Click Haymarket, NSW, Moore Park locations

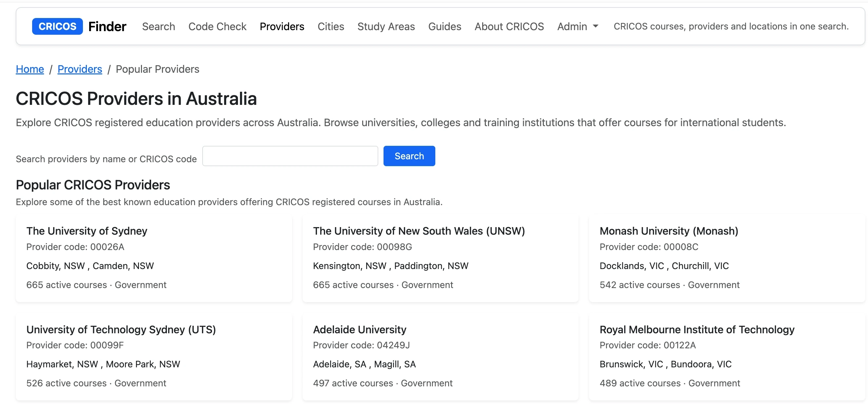(x=103, y=364)
